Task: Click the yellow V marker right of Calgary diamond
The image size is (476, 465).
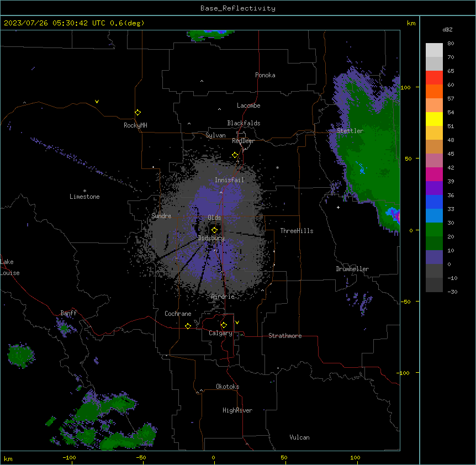Action: click(x=237, y=323)
